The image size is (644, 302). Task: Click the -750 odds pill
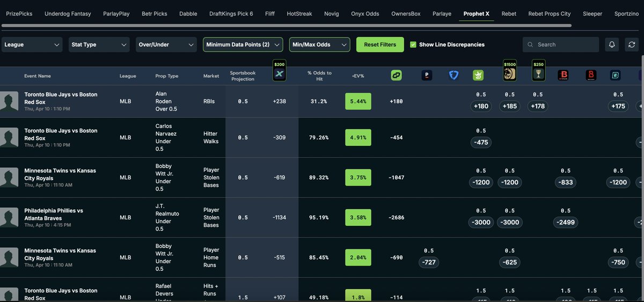[x=619, y=262]
